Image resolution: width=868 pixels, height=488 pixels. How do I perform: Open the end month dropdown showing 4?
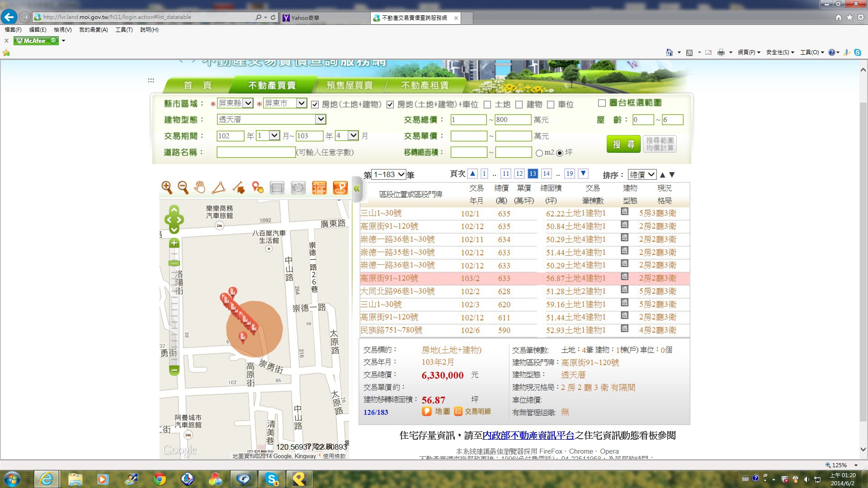coord(347,136)
